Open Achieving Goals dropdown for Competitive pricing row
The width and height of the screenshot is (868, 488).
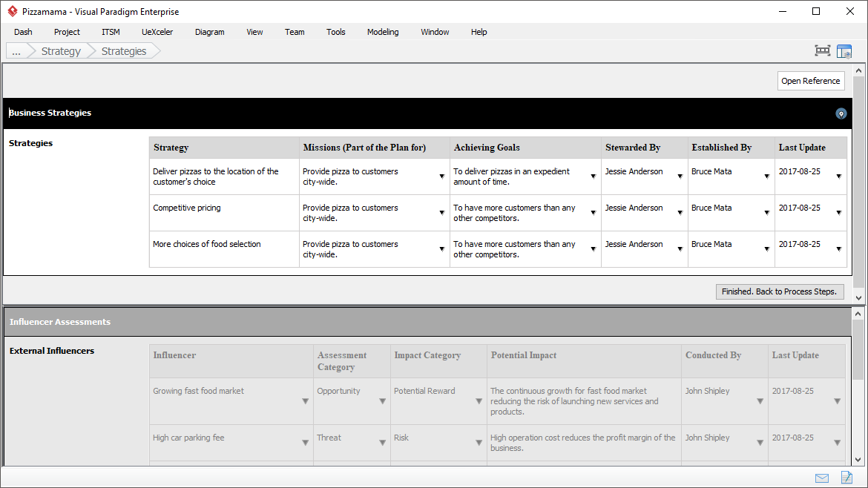[x=593, y=213]
